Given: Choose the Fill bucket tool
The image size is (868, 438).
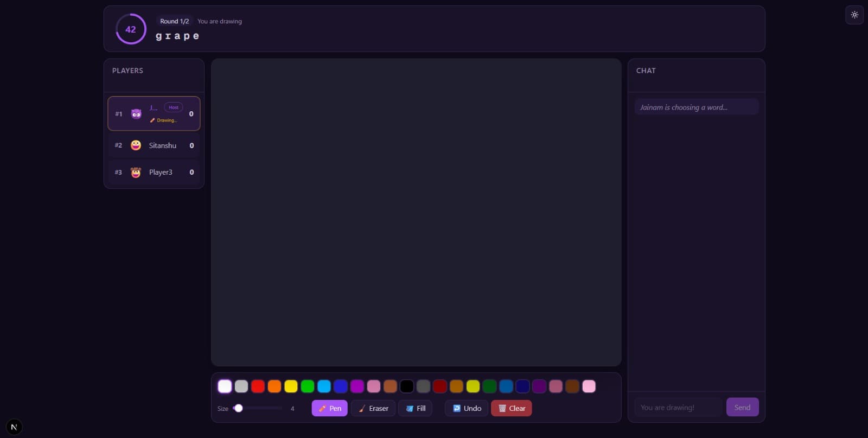Looking at the screenshot, I should click(x=416, y=408).
